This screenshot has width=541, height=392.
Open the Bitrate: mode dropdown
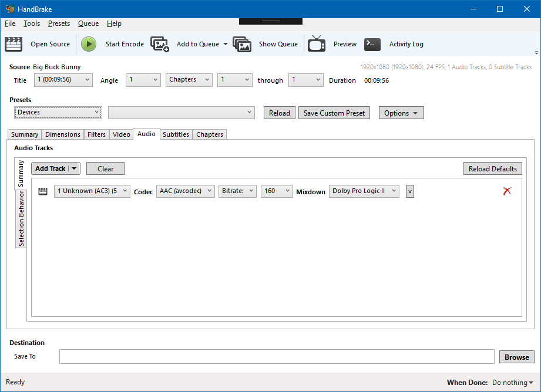point(238,191)
